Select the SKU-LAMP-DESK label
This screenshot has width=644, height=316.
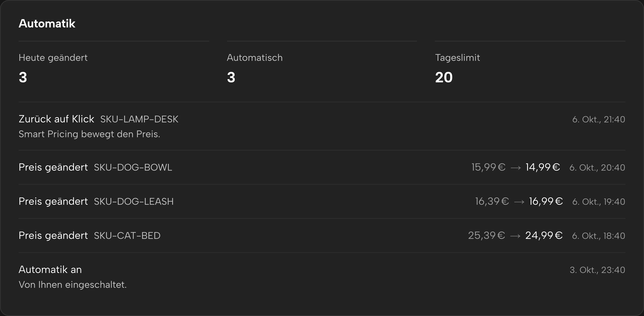click(x=139, y=119)
